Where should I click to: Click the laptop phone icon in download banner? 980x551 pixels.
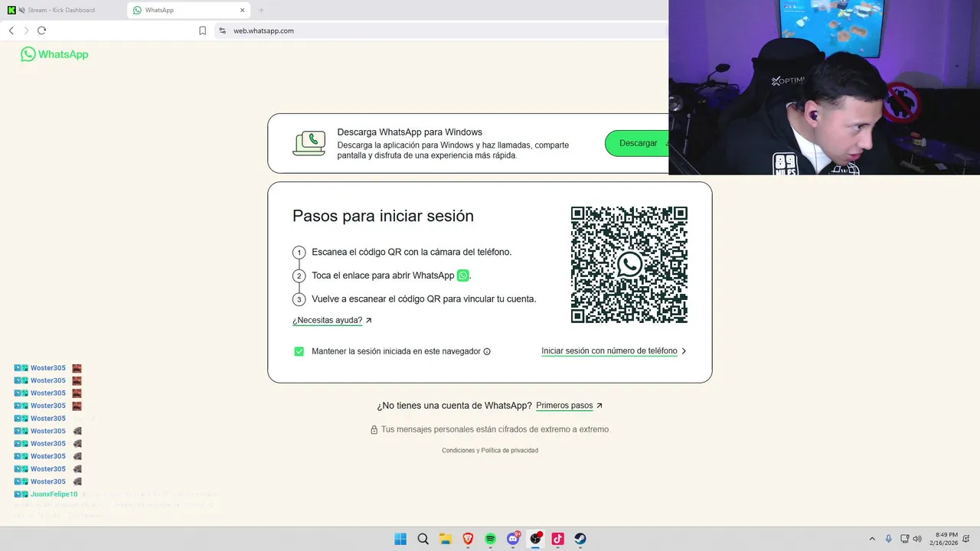point(309,143)
